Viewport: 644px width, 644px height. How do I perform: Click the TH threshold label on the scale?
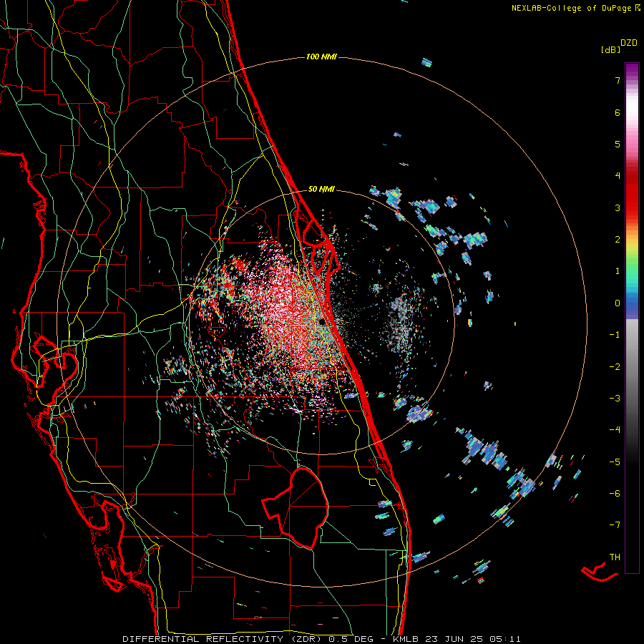(x=615, y=557)
